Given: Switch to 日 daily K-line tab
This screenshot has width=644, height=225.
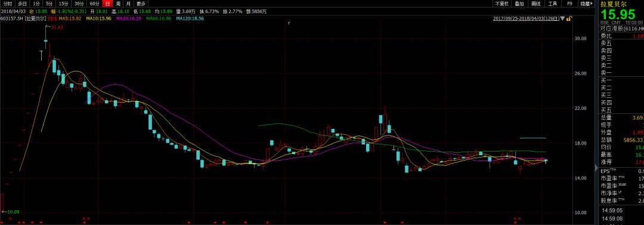Looking at the screenshot, I should [x=107, y=4].
